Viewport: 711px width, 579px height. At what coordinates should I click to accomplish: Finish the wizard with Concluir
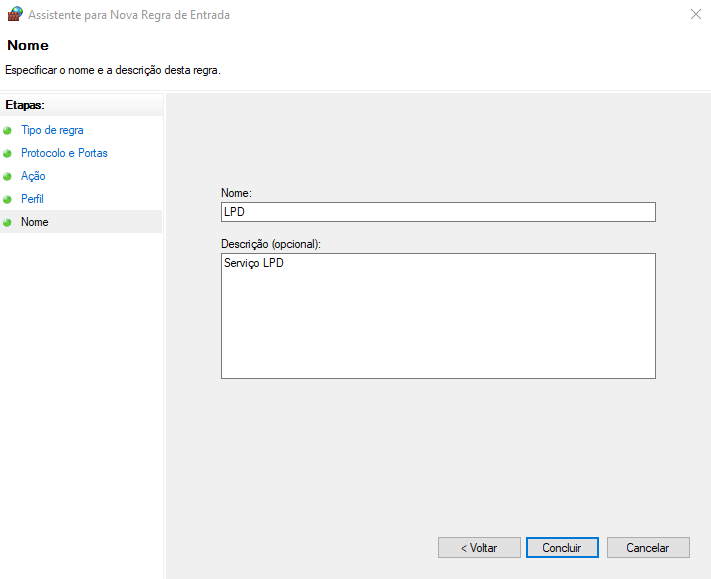point(561,548)
